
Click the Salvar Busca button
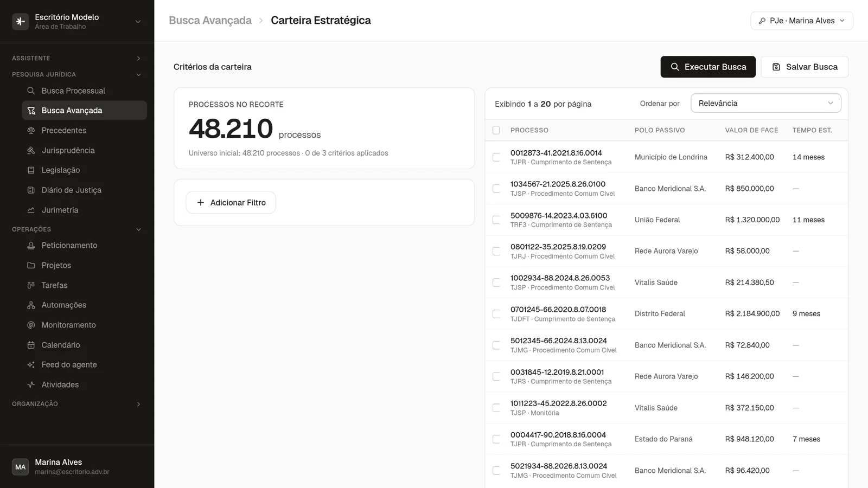coord(805,67)
